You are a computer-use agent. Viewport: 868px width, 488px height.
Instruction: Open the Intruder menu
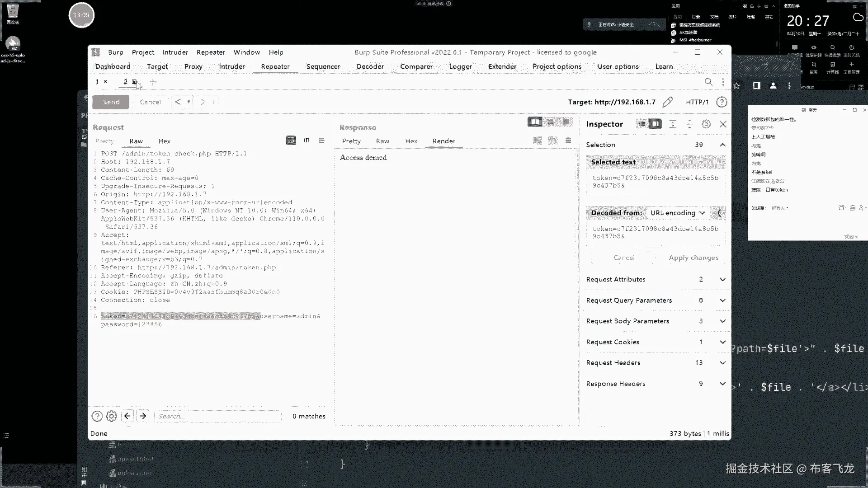click(x=175, y=52)
